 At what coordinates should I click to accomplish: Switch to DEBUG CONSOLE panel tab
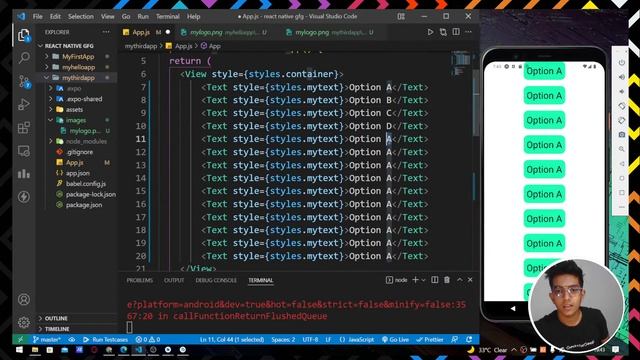216,280
